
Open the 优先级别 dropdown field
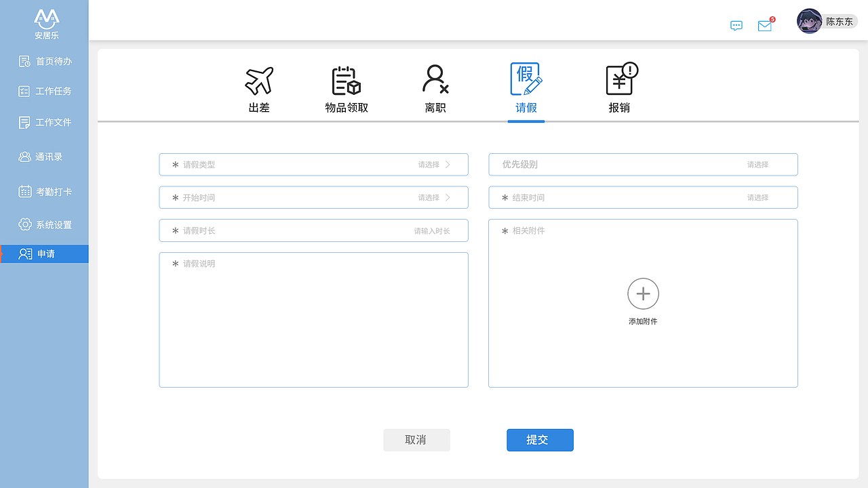click(x=643, y=165)
